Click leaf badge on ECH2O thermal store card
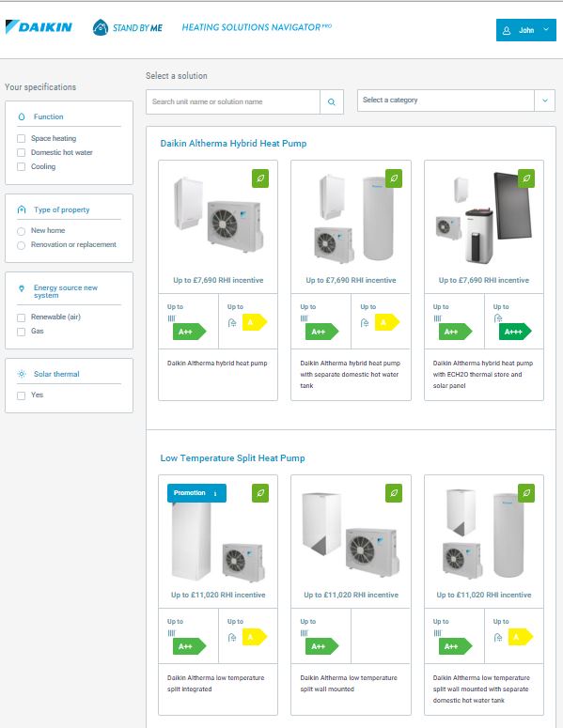 click(x=526, y=178)
